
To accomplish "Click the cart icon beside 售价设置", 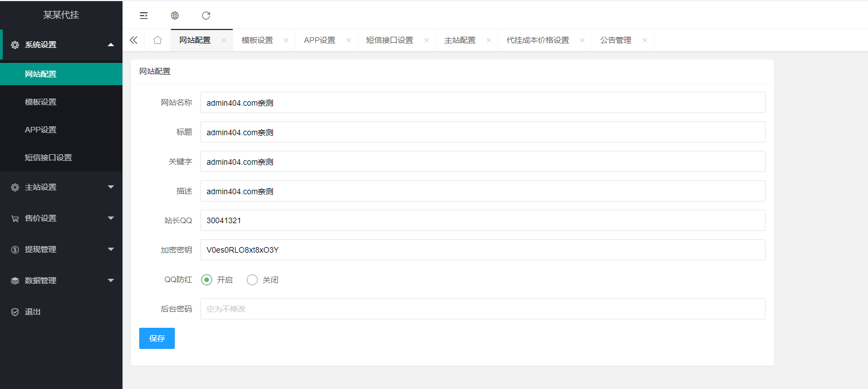I will pyautogui.click(x=15, y=219).
